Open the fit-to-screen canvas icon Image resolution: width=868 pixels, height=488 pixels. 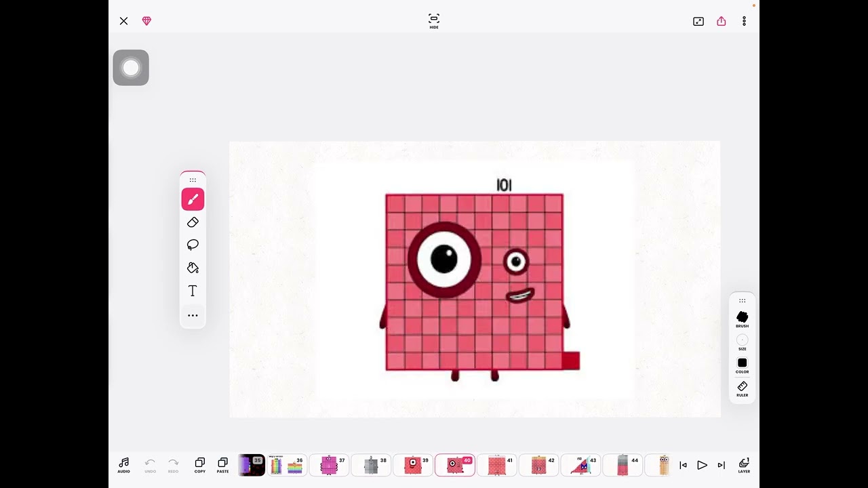698,21
